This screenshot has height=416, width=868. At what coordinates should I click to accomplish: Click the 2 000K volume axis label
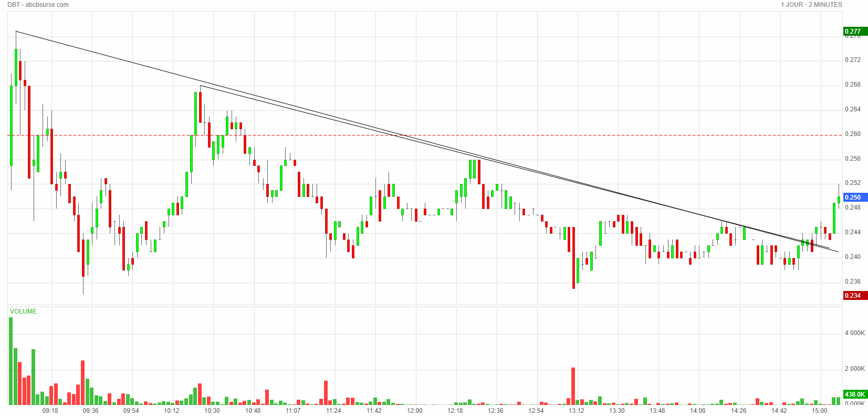coord(855,369)
